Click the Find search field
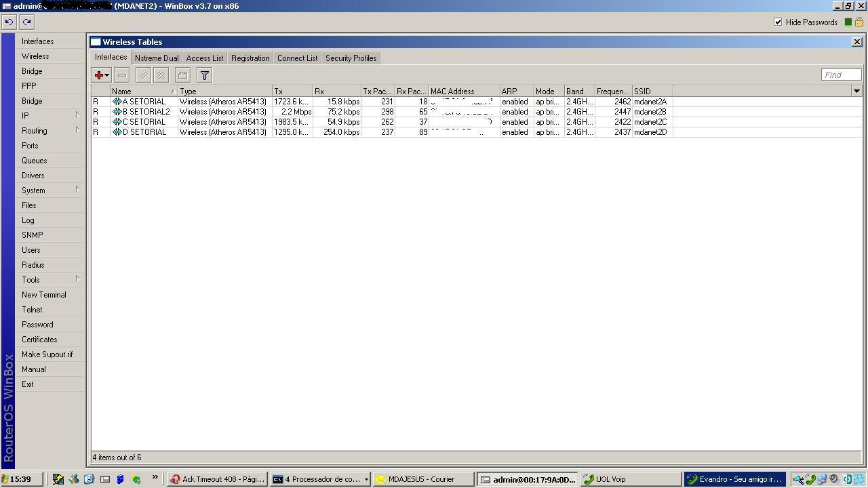This screenshot has height=488, width=868. 841,75
